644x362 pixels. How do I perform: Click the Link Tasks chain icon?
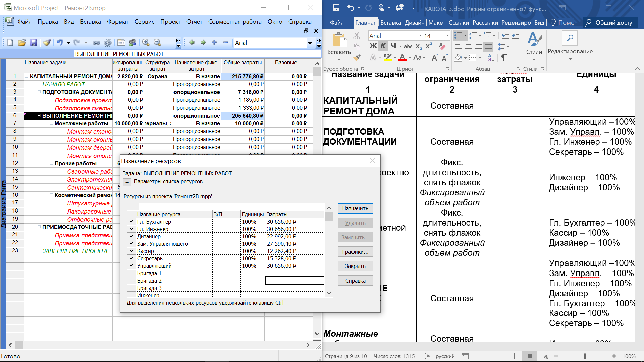coord(96,43)
